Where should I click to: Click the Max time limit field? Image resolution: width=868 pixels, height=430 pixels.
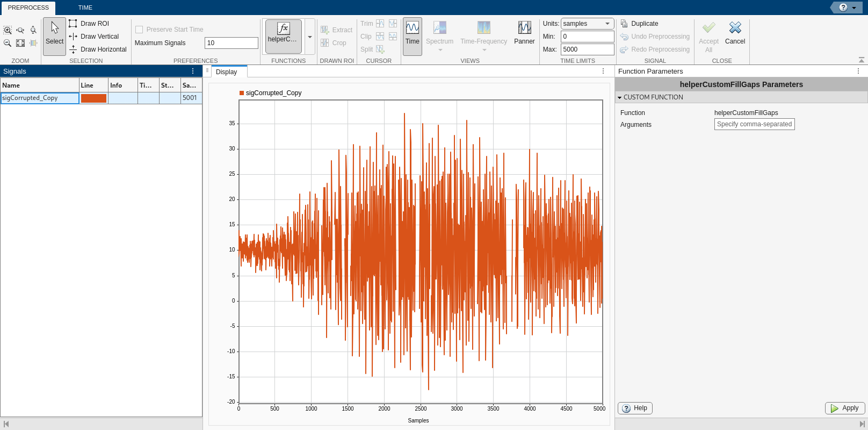(588, 49)
